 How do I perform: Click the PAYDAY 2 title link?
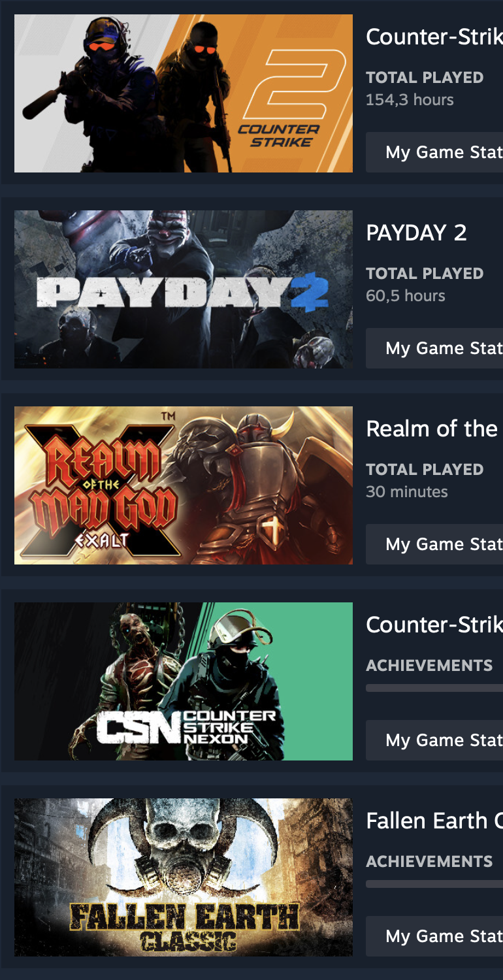[x=416, y=233]
